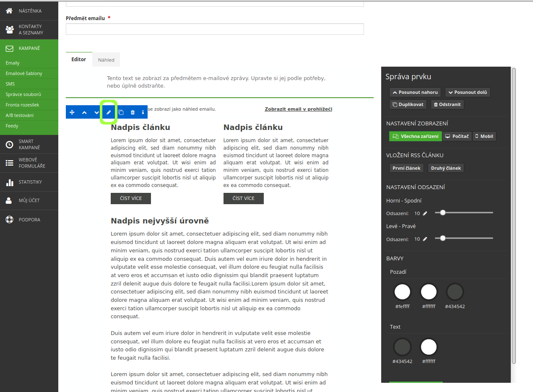The height and width of the screenshot is (392, 533).
Task: Open Fronta rozesílek submenu item
Action: pyautogui.click(x=29, y=105)
